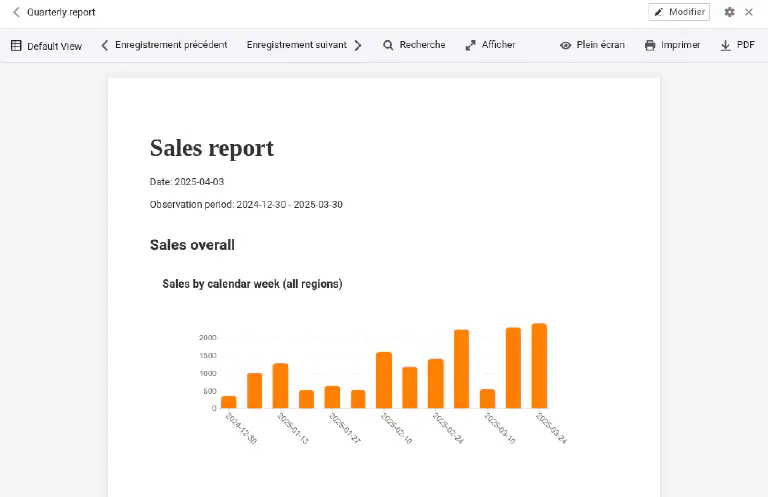Click the magnifying glass search icon
Viewport: 768px width, 497px height.
point(388,46)
